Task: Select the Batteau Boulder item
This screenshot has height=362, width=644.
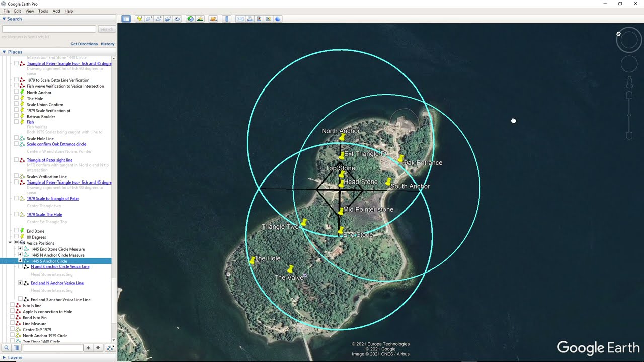Action: [x=41, y=116]
